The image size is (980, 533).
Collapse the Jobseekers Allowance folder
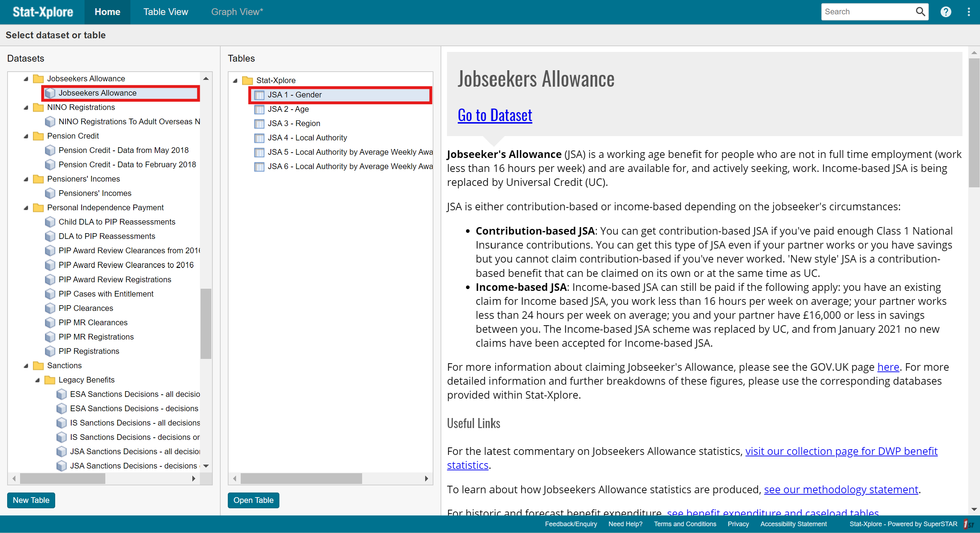(26, 79)
